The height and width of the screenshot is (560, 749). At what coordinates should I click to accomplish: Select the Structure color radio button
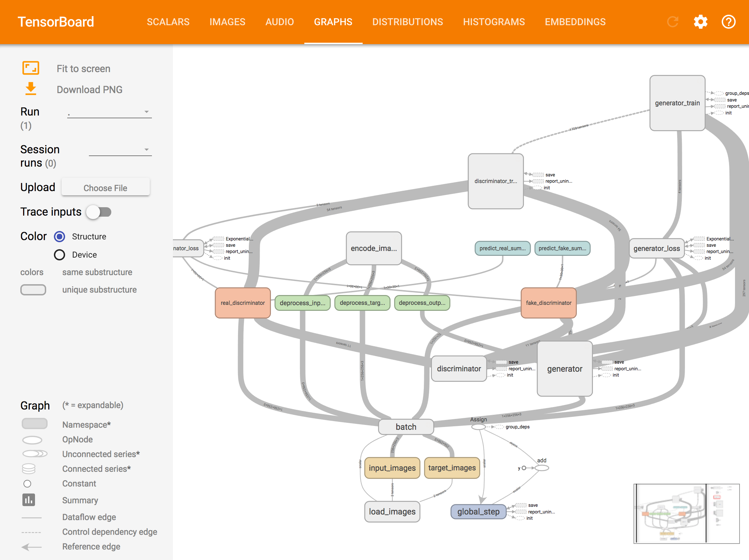pos(59,237)
